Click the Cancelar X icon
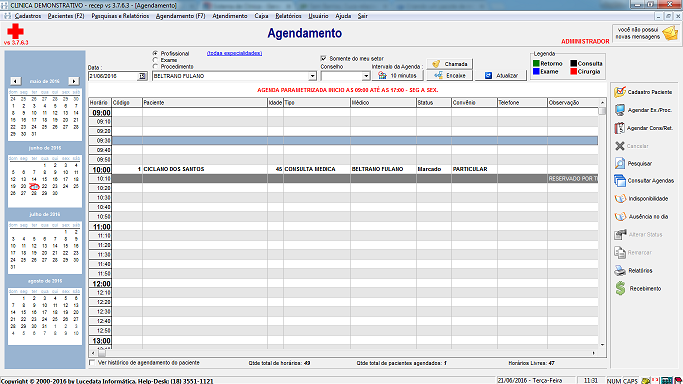Viewport: 683px width, 384px height. (620, 146)
